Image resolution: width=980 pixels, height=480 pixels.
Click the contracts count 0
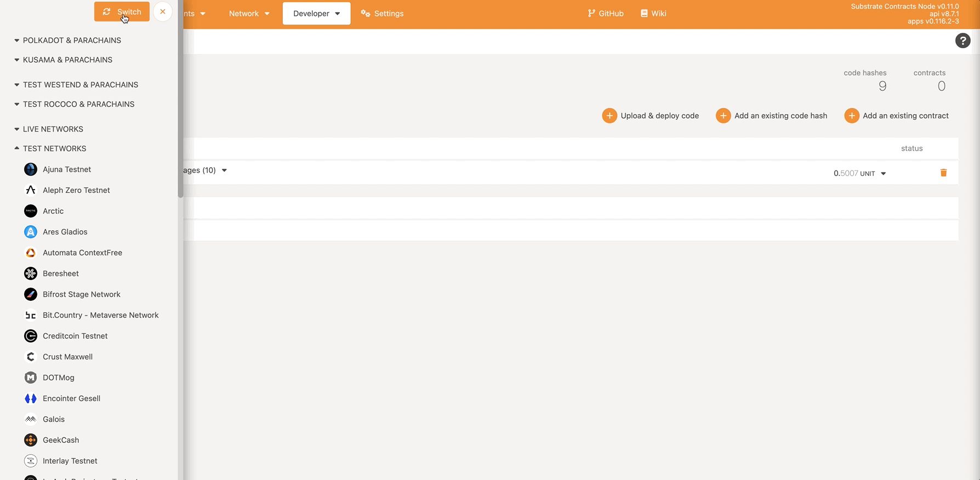click(x=941, y=86)
